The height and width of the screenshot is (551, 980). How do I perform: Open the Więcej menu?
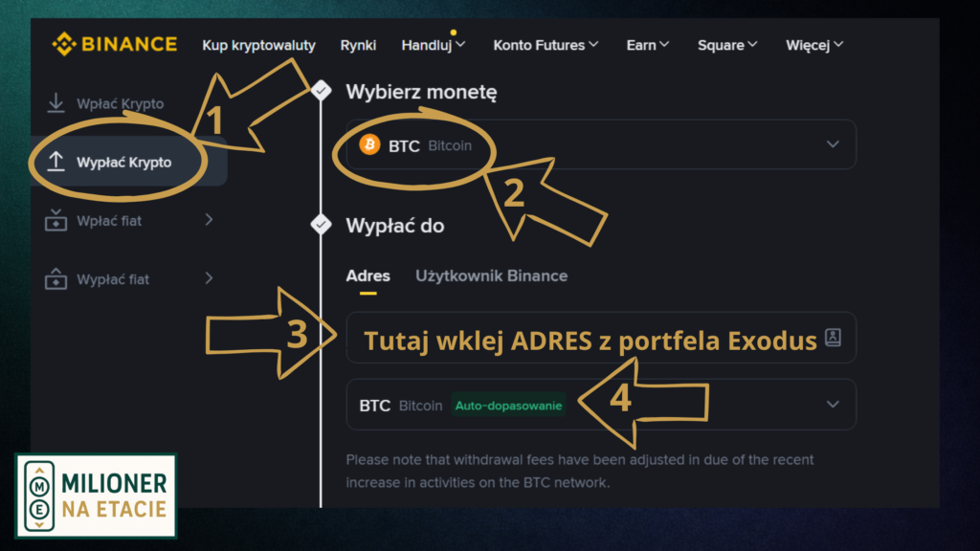tap(814, 45)
